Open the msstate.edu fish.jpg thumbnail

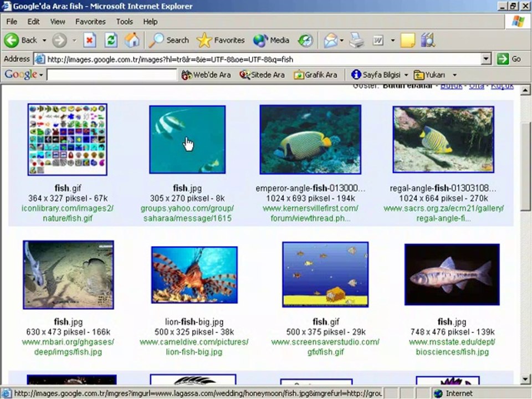452,274
